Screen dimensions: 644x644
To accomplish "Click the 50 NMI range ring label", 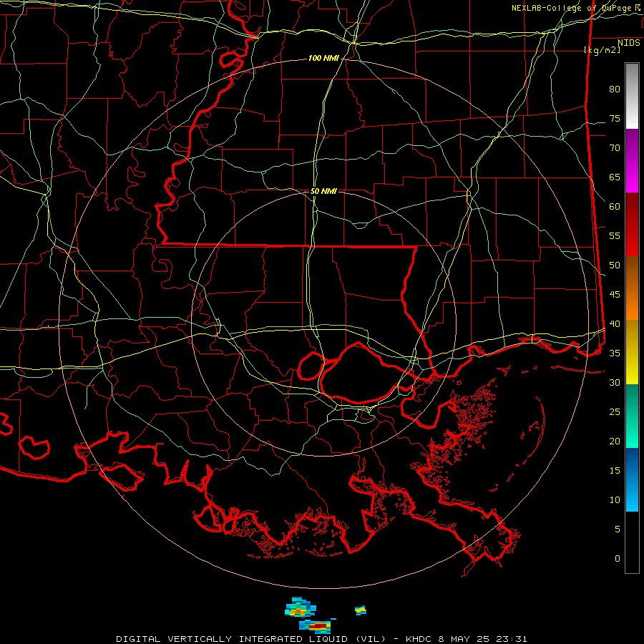I will [323, 191].
